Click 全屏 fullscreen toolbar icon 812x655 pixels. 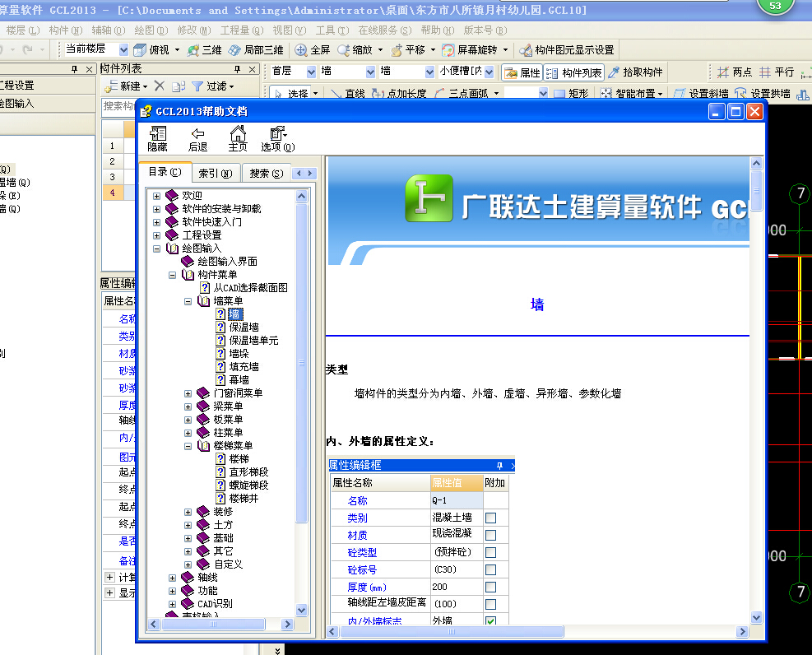click(x=301, y=49)
